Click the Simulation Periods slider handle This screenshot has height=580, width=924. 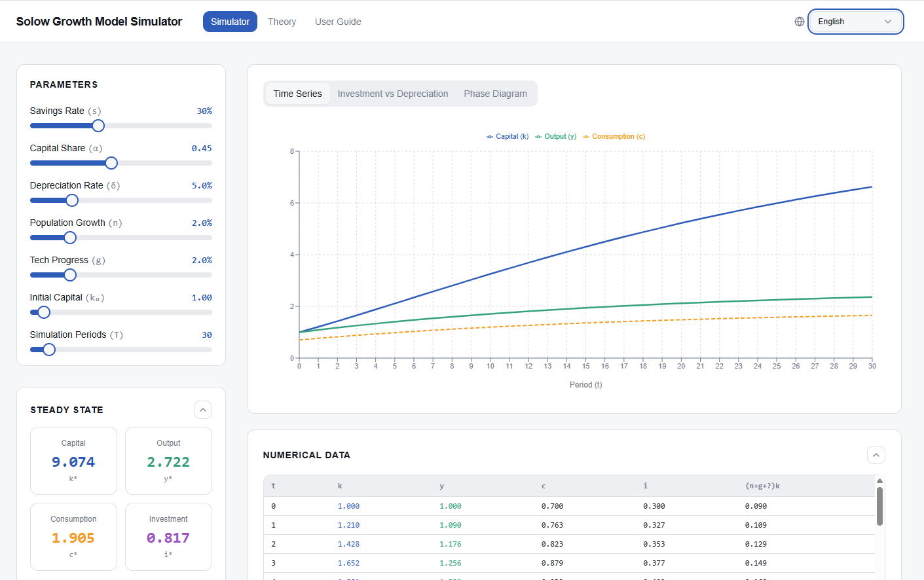49,350
